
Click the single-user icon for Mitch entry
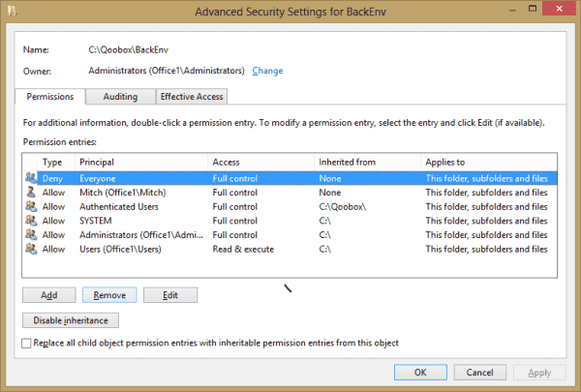[31, 192]
